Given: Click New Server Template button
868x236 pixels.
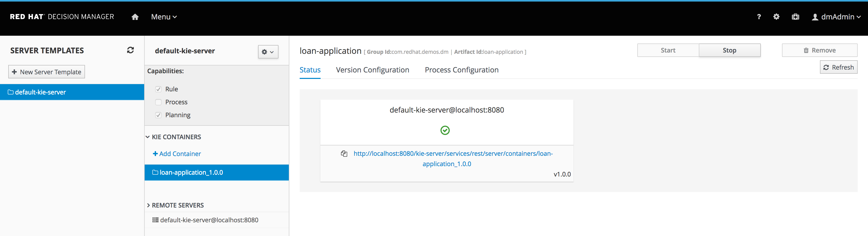Looking at the screenshot, I should [x=47, y=72].
